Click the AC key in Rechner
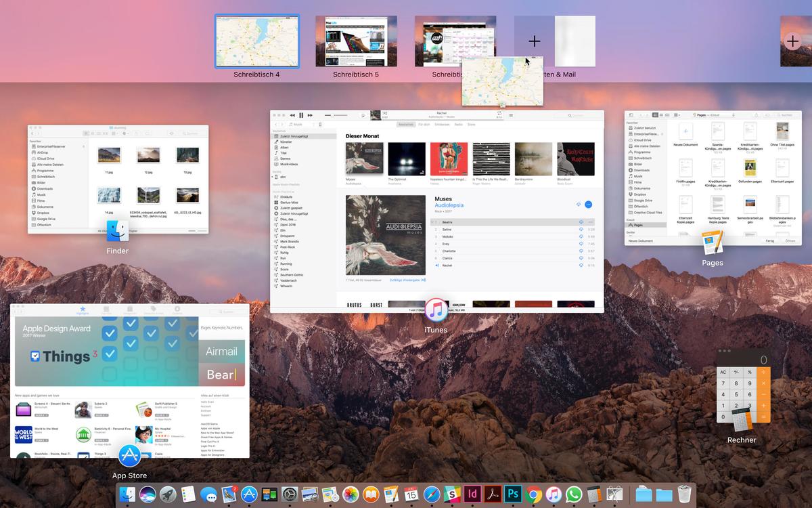The width and height of the screenshot is (812, 508). 723,372
